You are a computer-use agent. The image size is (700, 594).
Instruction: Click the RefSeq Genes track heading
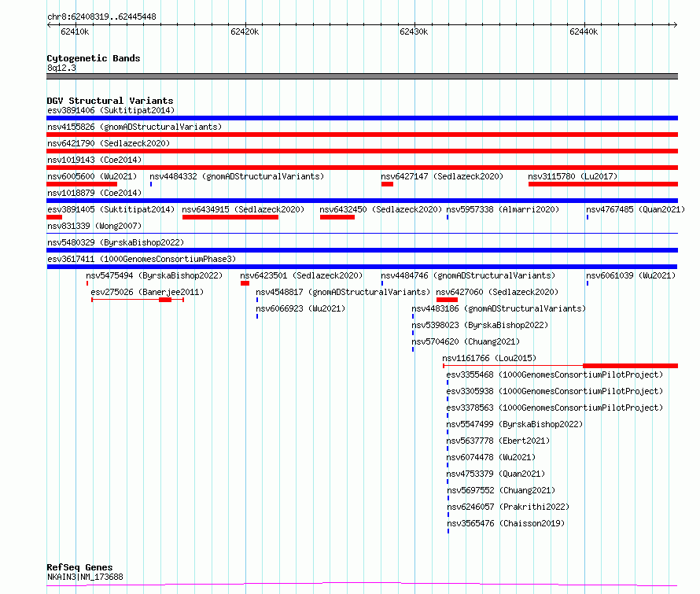coord(79,567)
